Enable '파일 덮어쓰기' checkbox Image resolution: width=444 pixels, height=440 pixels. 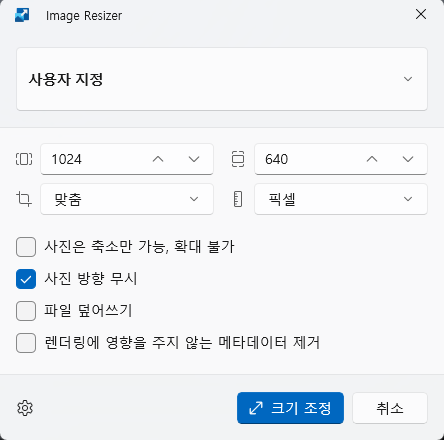26,311
